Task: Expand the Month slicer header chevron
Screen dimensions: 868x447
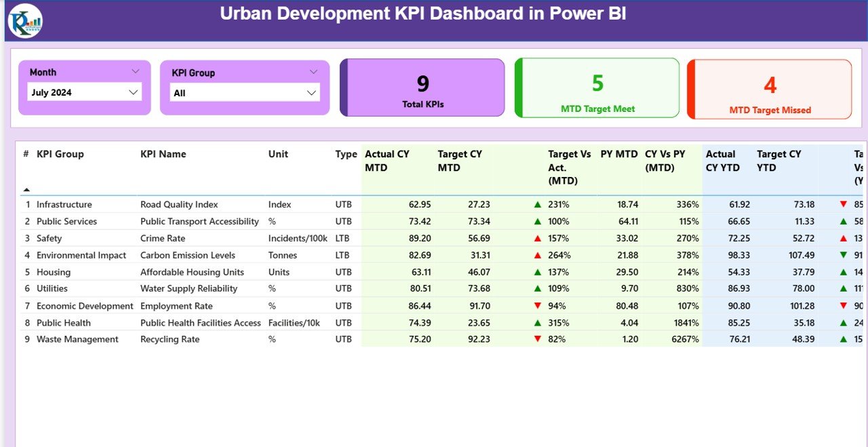Action: tap(135, 71)
